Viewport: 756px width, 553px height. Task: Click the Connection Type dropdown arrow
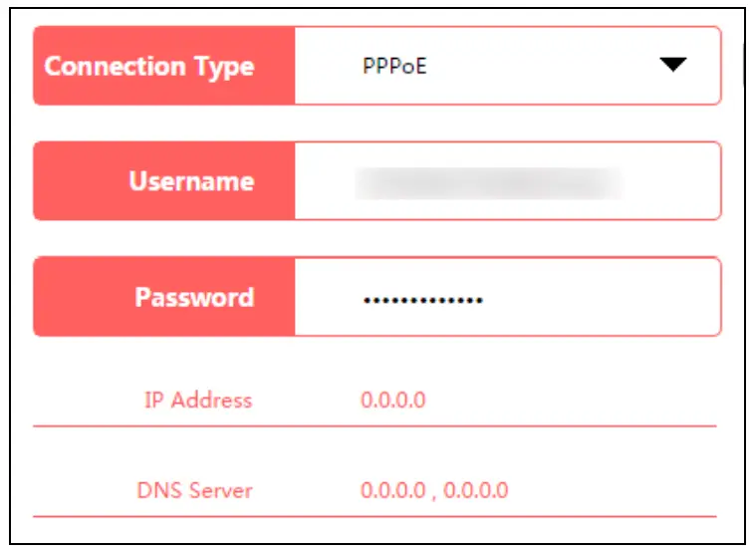pos(673,66)
